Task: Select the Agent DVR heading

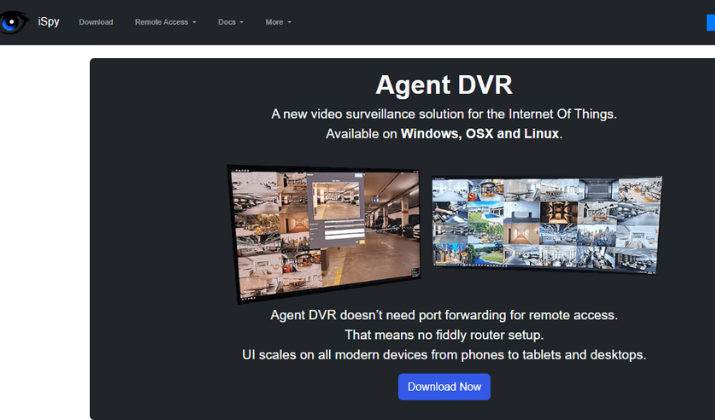Action: [x=444, y=85]
